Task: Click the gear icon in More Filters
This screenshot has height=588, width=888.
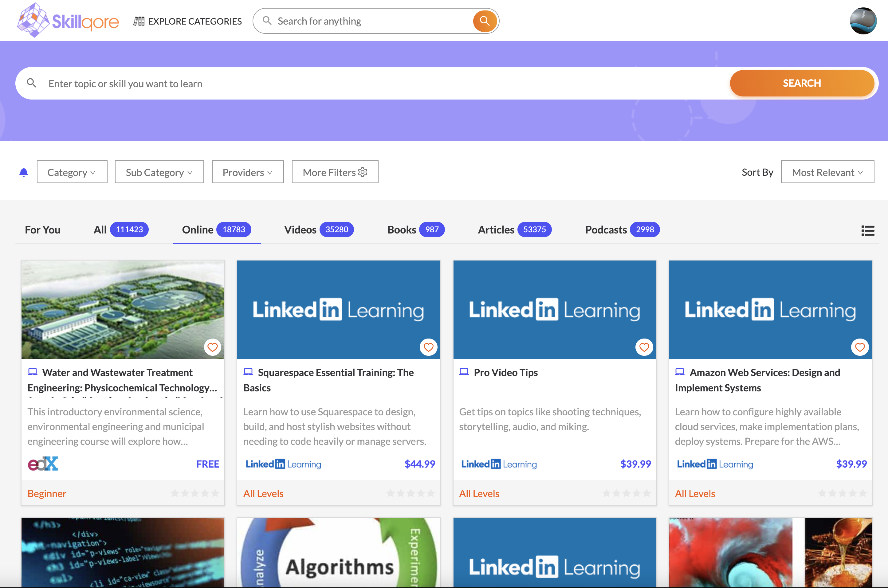Action: [x=363, y=172]
